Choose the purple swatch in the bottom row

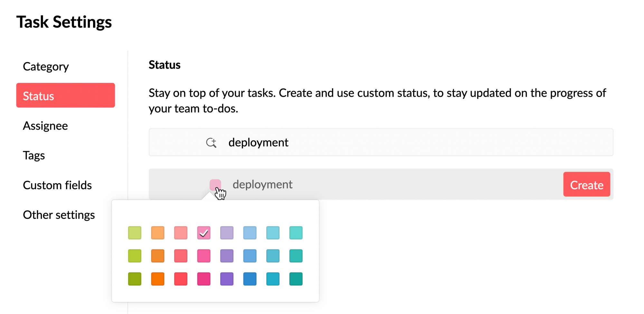pos(227,279)
